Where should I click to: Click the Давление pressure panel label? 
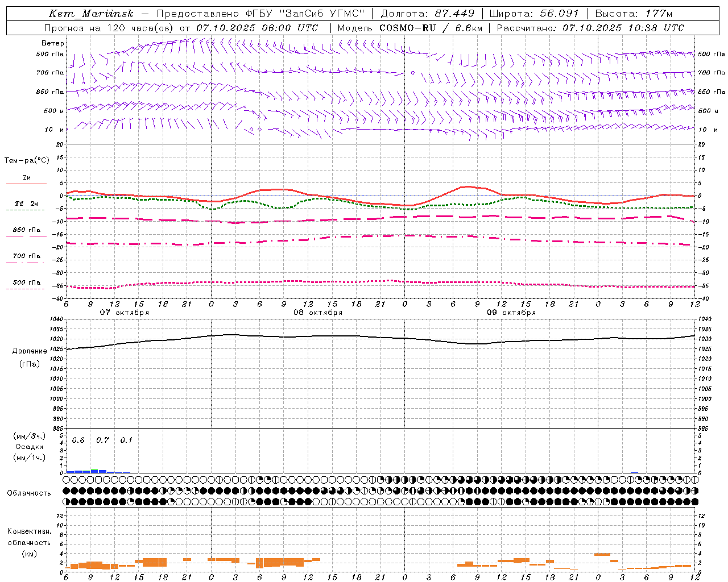point(30,351)
